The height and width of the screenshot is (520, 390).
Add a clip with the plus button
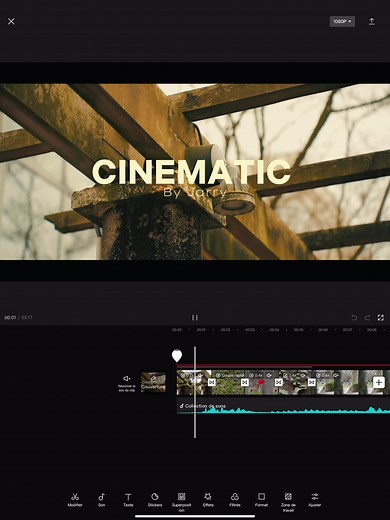click(x=379, y=382)
